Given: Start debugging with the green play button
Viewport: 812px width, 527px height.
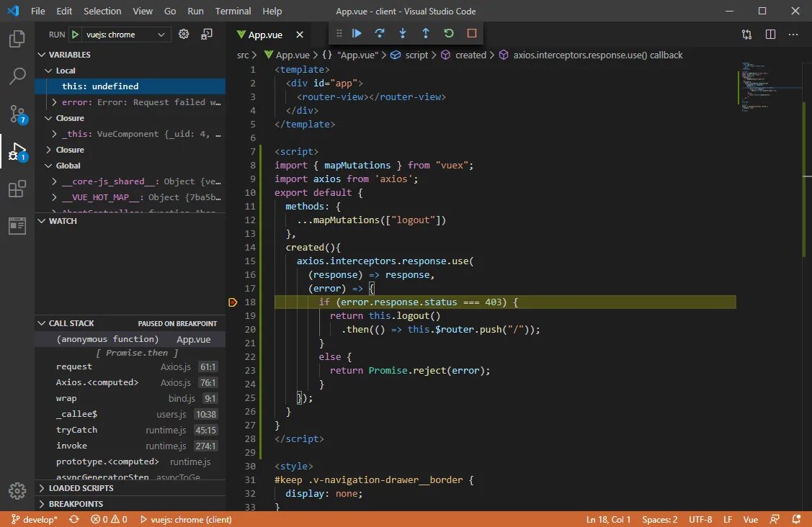Looking at the screenshot, I should 75,35.
